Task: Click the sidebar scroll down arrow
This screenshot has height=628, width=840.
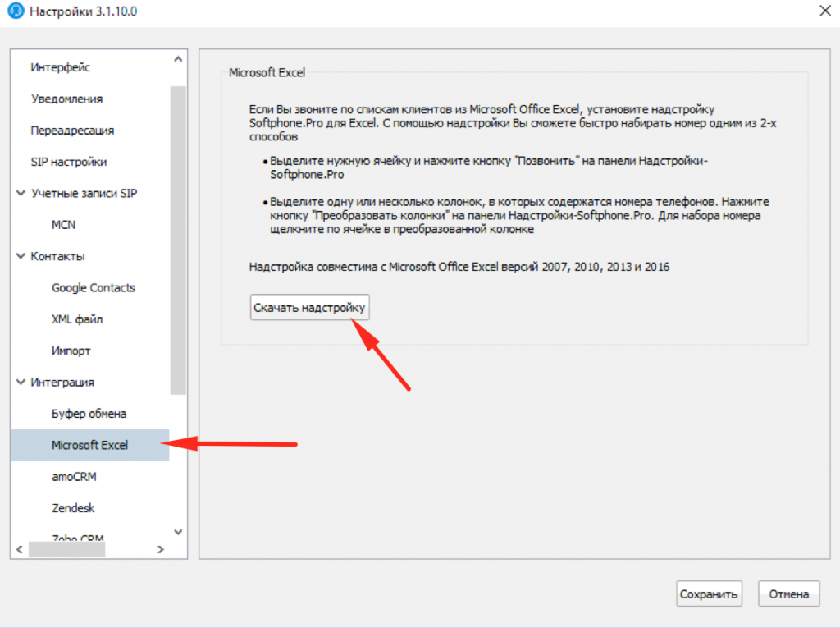Action: (x=178, y=530)
